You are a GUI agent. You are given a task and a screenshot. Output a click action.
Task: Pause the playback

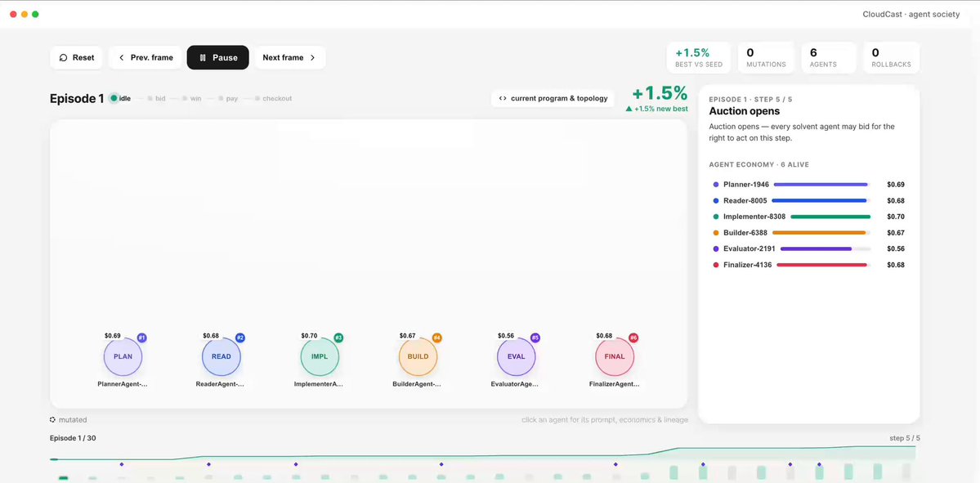pyautogui.click(x=218, y=57)
